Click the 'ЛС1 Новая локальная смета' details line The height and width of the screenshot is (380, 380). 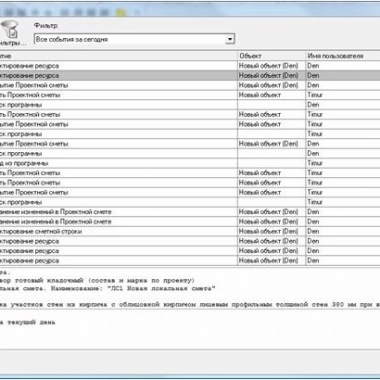[108, 289]
